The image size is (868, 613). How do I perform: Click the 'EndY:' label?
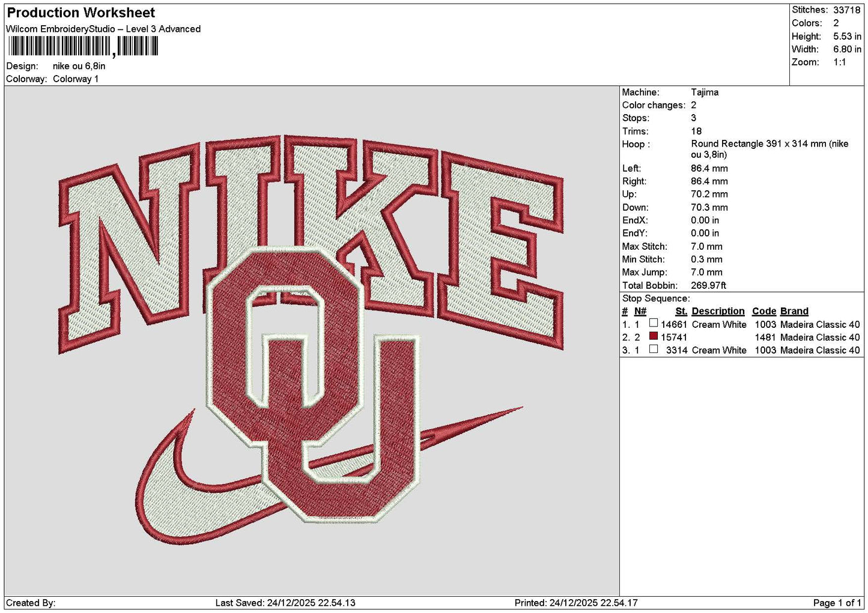pyautogui.click(x=635, y=233)
